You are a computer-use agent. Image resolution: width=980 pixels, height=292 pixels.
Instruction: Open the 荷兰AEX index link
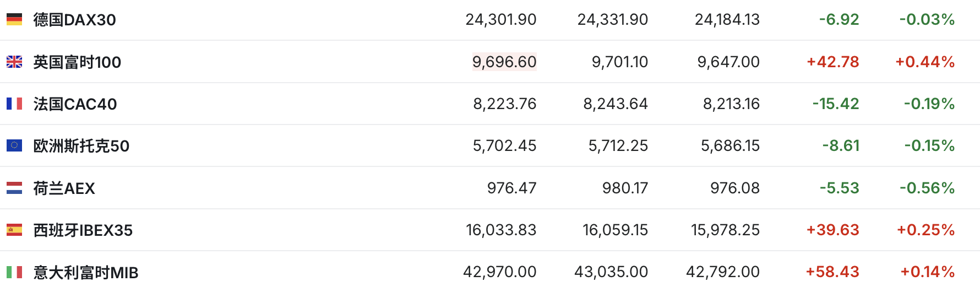(64, 188)
